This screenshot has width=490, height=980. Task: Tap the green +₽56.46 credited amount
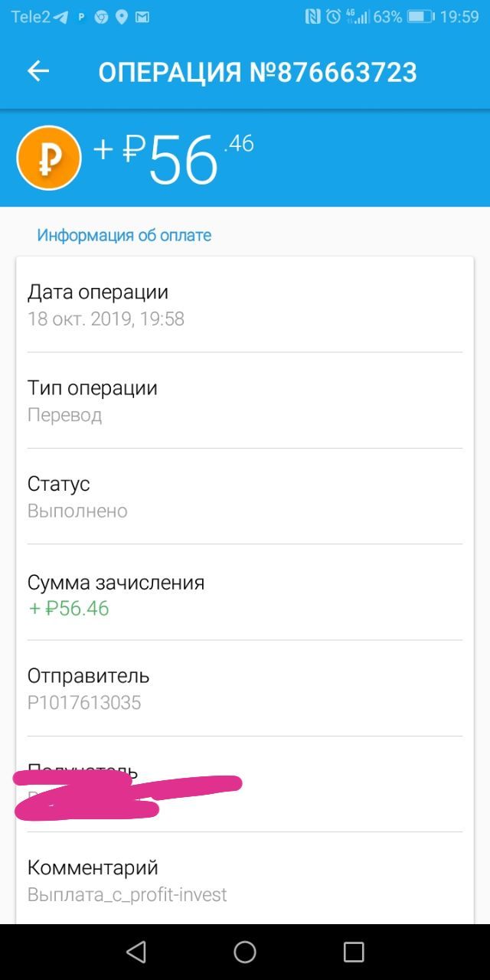(69, 609)
